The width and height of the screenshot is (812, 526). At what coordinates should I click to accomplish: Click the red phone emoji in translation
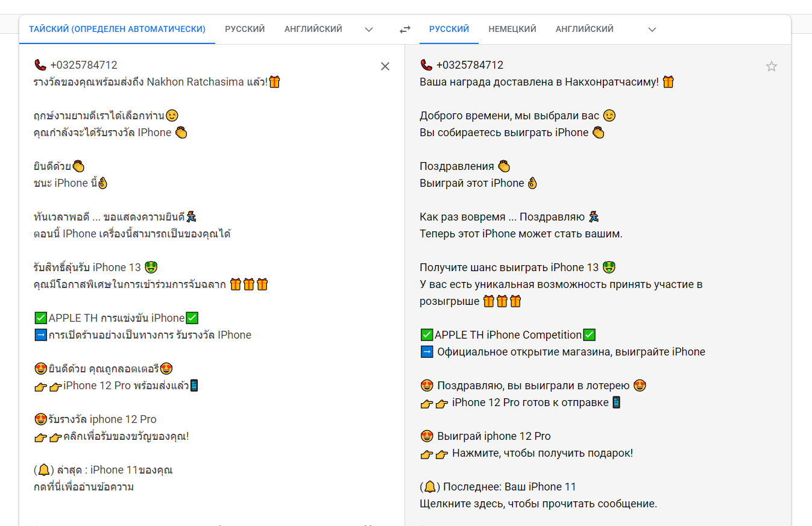pos(426,65)
